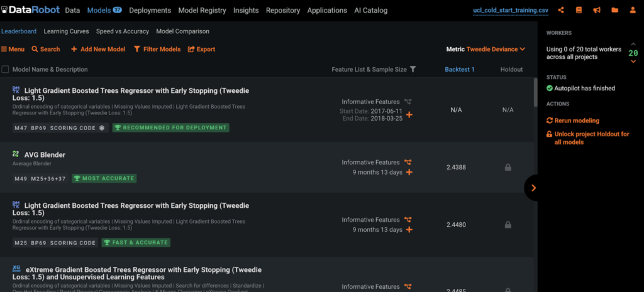Click the green Autopilot has finished check icon
Viewport: 644px width, 292px height.
click(x=550, y=88)
